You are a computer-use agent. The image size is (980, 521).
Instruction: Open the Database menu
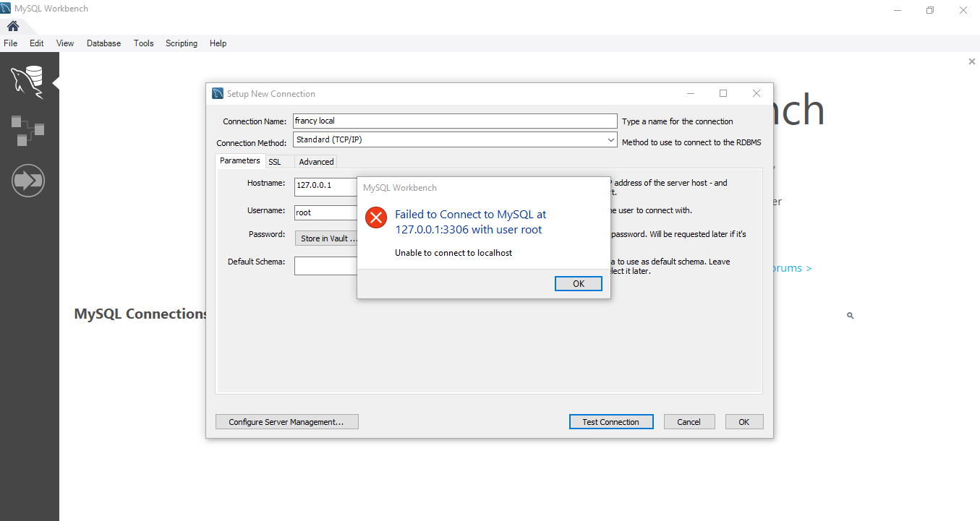(104, 43)
